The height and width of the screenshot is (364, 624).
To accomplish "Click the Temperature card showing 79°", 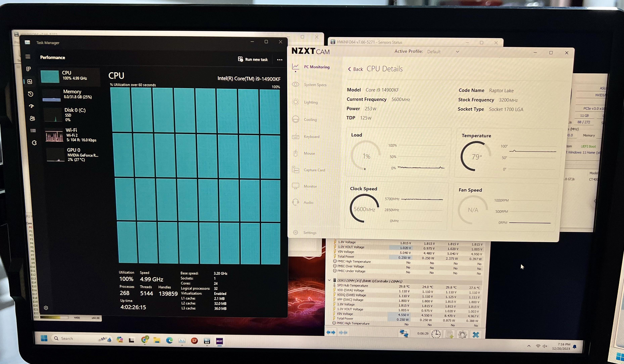I will 509,153.
